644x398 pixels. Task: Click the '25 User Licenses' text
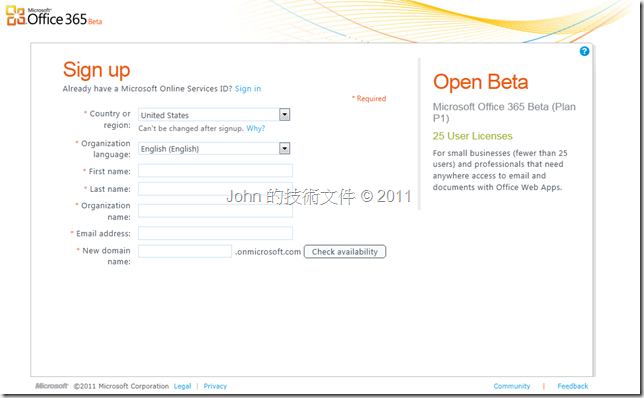click(472, 136)
